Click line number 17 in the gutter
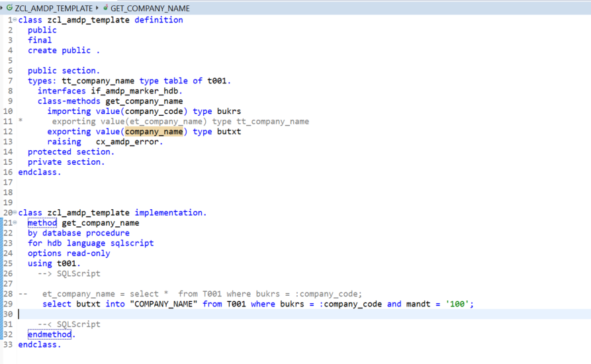The width and height of the screenshot is (591, 364). [x=8, y=183]
